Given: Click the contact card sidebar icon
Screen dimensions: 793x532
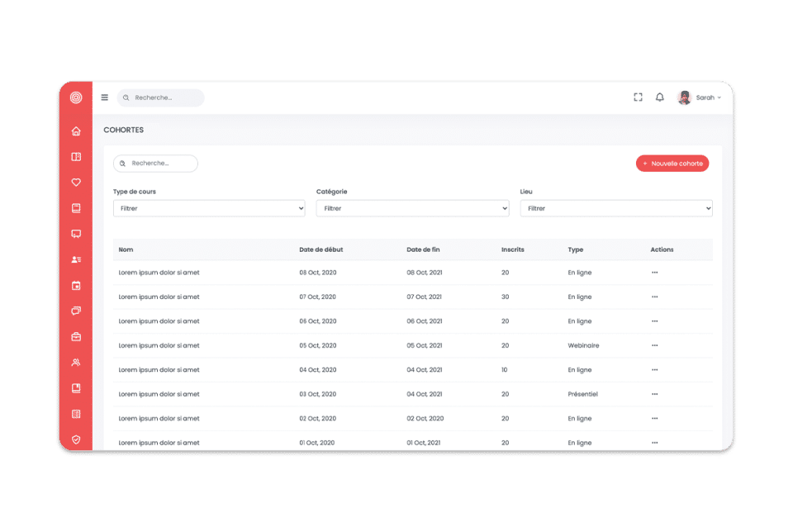Looking at the screenshot, I should (x=76, y=259).
